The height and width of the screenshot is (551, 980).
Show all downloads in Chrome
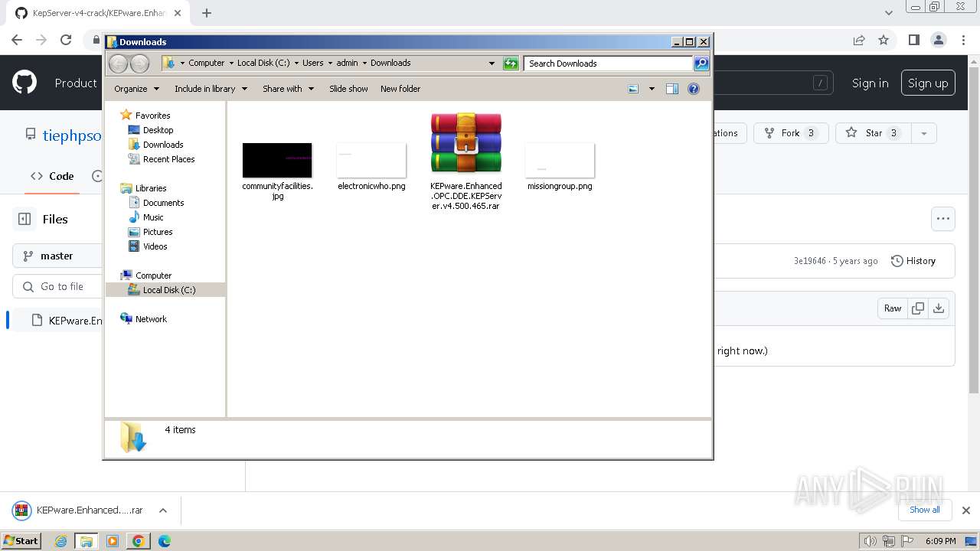(x=925, y=510)
